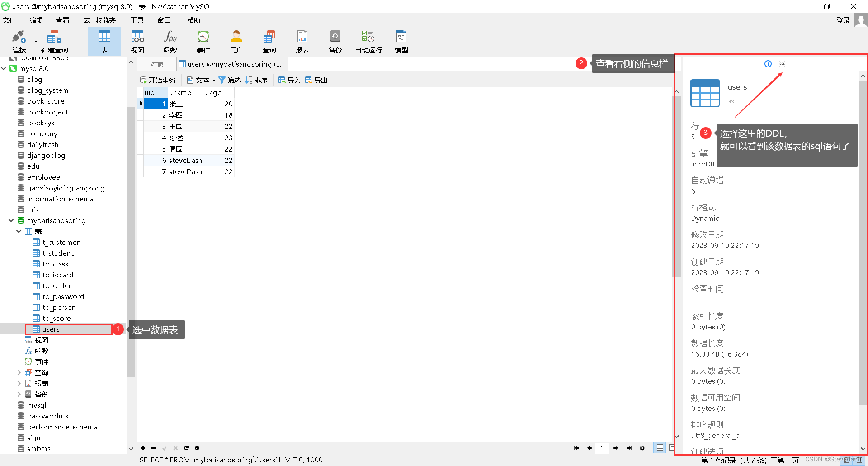Open the Model (模型) toolbar icon
The image size is (868, 466).
pos(401,41)
